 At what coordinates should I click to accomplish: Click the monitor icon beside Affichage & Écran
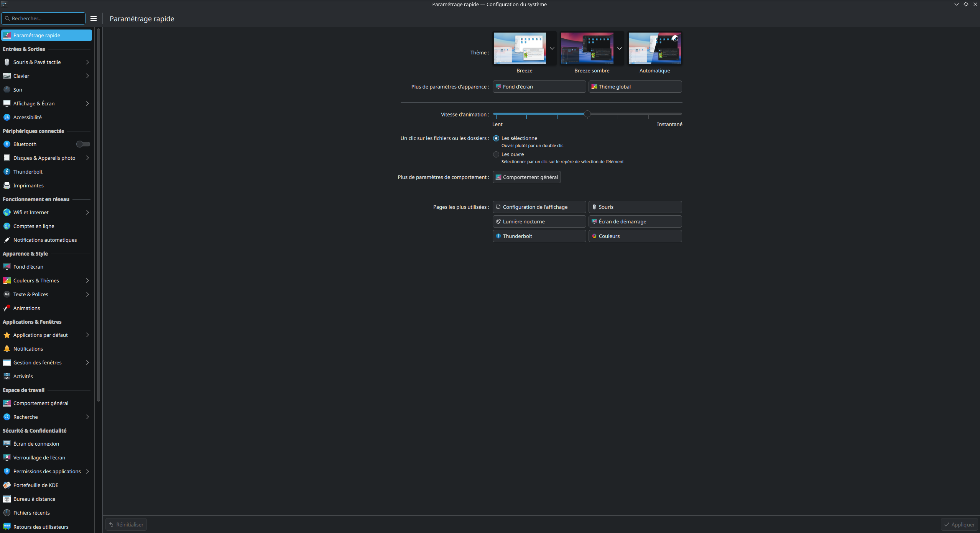coord(7,103)
